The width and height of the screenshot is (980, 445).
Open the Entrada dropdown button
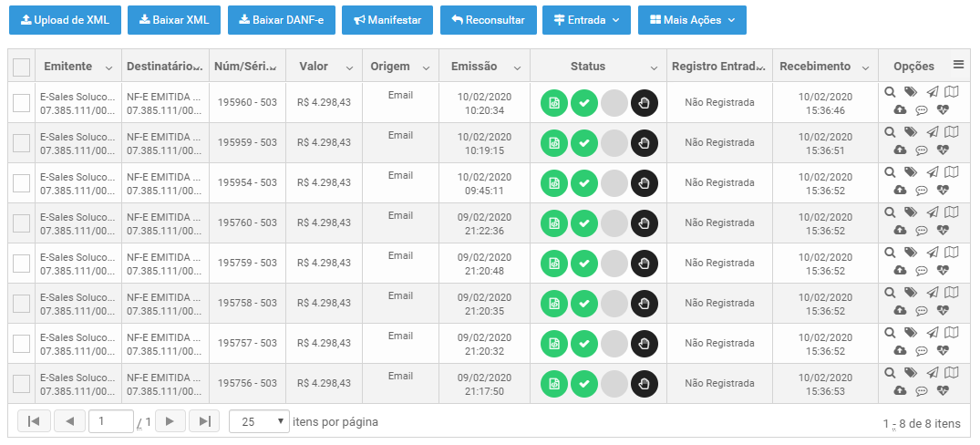coord(586,20)
